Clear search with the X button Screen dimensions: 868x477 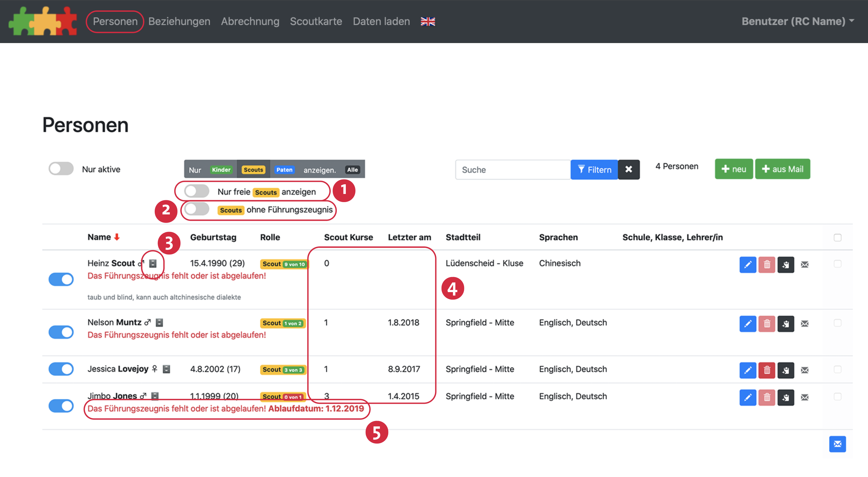628,170
